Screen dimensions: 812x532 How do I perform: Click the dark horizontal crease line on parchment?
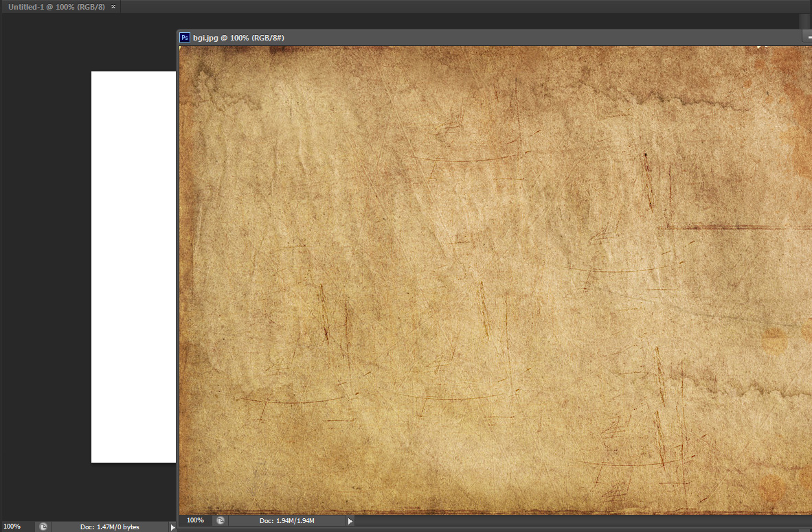[736, 227]
